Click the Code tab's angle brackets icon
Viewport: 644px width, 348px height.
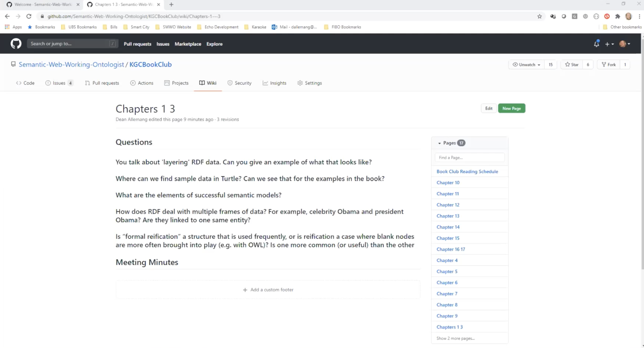[x=19, y=83]
